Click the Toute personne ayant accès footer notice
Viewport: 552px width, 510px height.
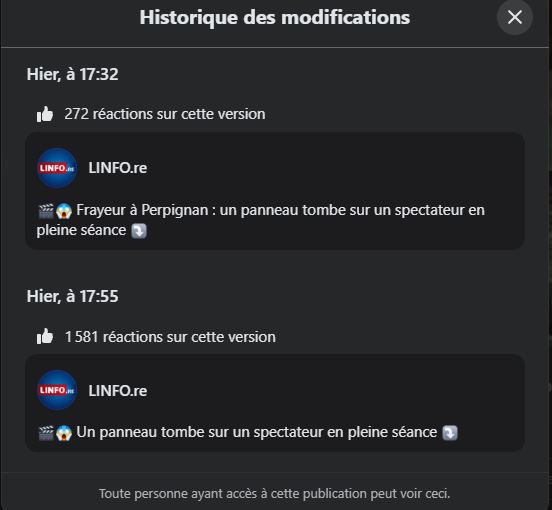[274, 493]
